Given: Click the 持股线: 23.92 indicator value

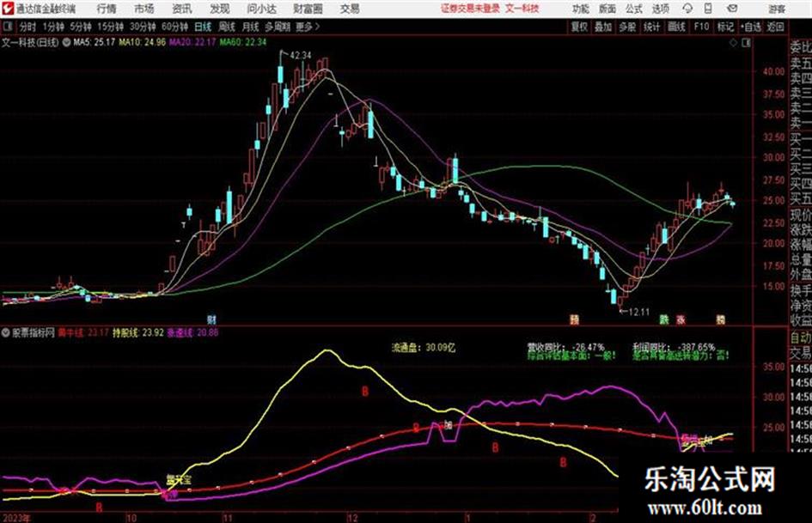Looking at the screenshot, I should coord(138,332).
